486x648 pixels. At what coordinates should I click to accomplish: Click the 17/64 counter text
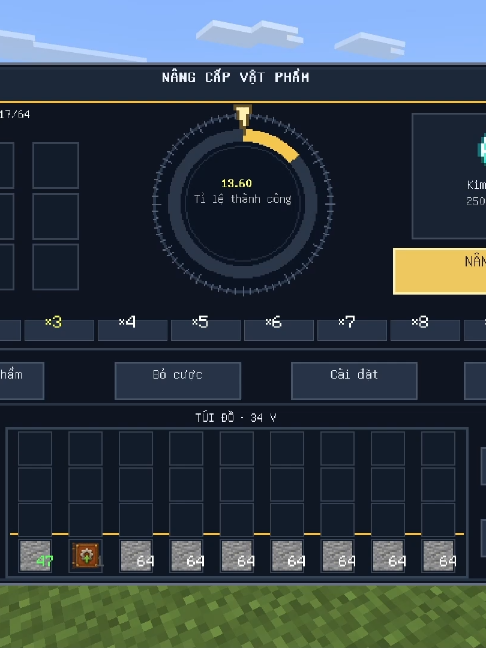(x=15, y=114)
